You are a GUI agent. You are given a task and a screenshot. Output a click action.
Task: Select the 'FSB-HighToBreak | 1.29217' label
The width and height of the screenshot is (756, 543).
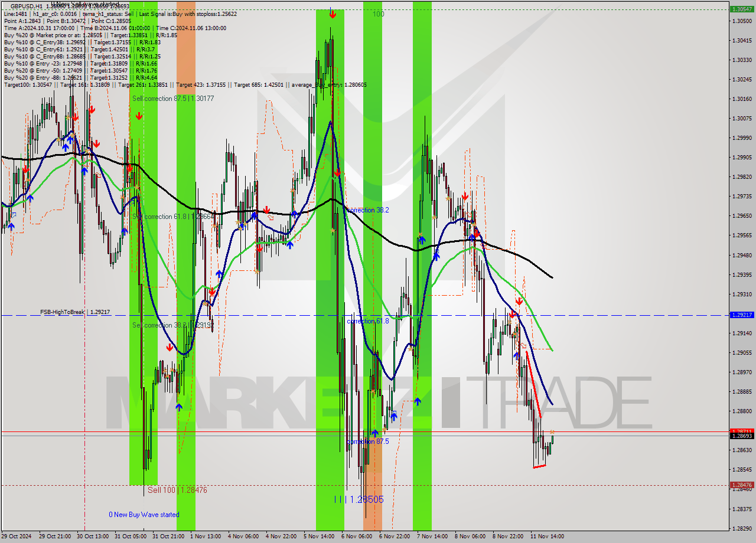coord(75,312)
